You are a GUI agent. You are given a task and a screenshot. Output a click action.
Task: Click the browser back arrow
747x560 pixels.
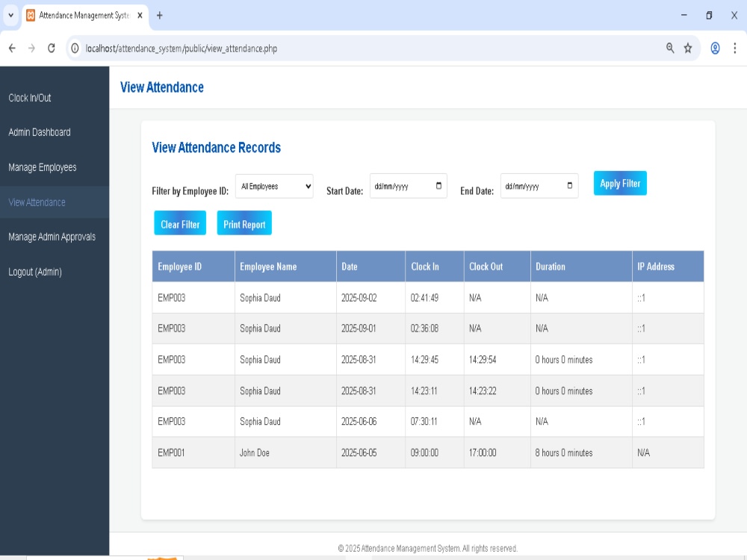coord(13,48)
